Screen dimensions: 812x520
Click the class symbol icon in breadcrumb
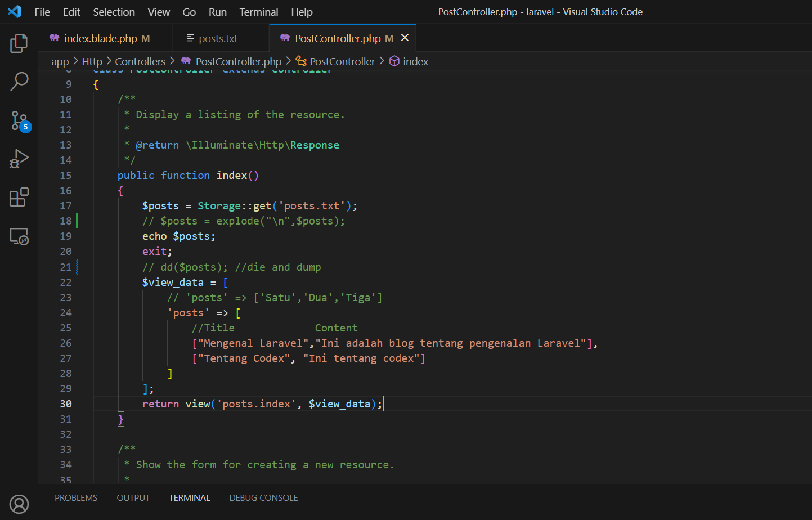[x=301, y=61]
